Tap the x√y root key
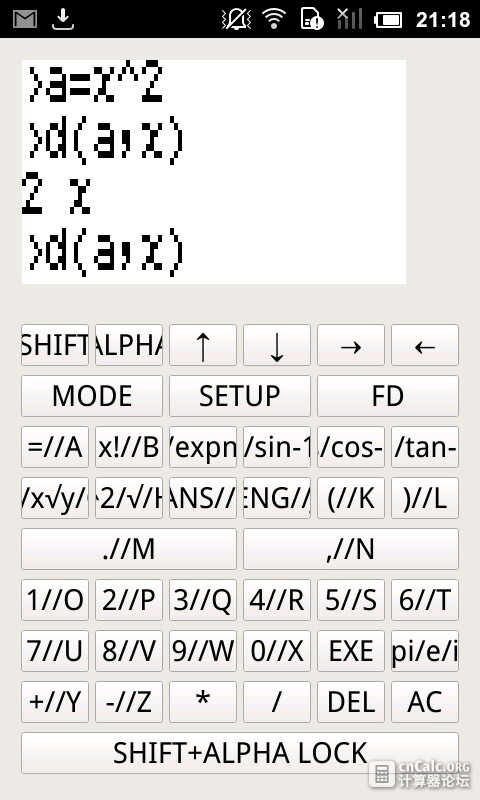This screenshot has width=480, height=800. (x=55, y=498)
